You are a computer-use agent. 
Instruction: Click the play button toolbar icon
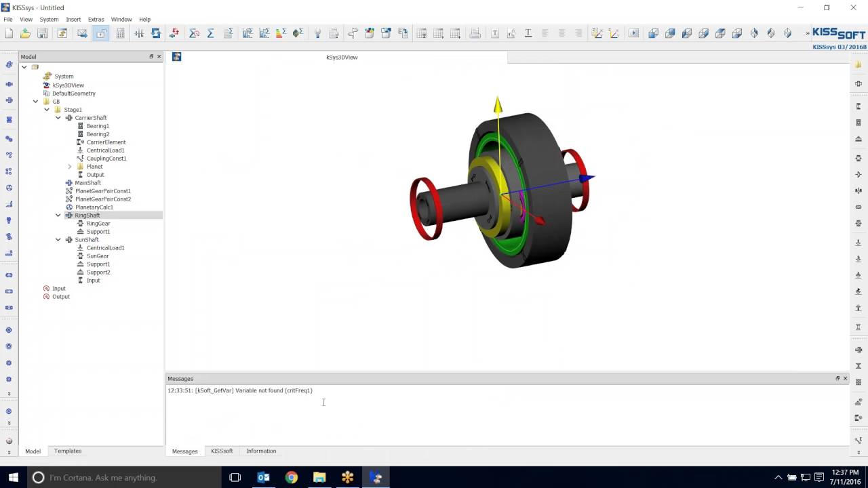click(x=634, y=33)
